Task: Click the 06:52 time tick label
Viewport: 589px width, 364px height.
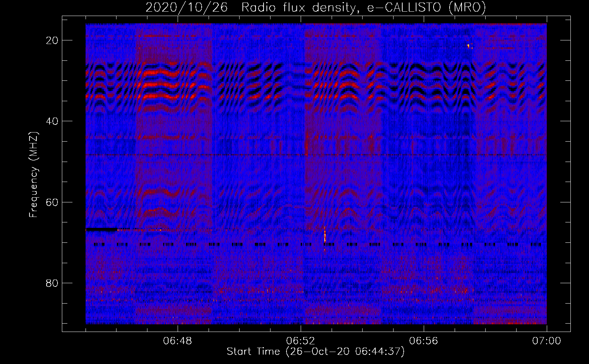Action: [301, 341]
